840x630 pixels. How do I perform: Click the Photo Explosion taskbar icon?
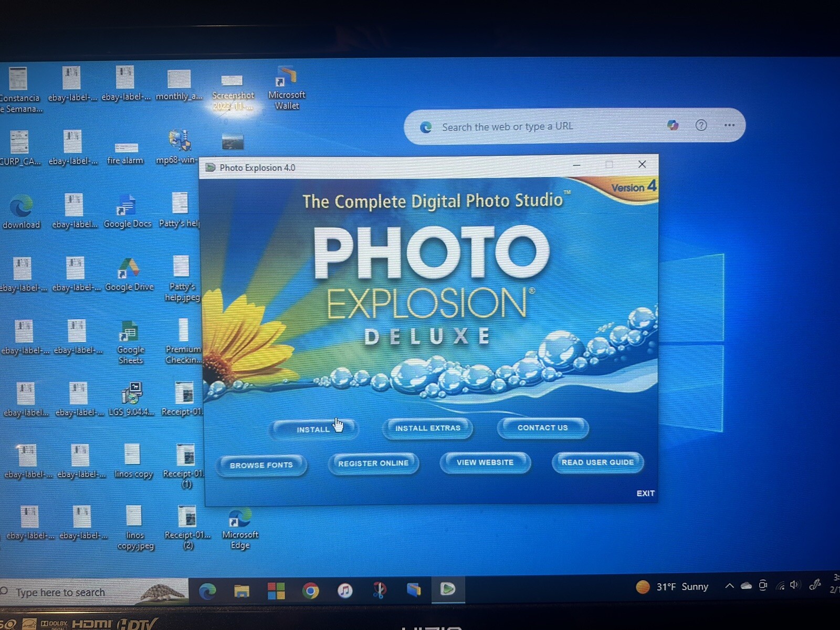447,589
